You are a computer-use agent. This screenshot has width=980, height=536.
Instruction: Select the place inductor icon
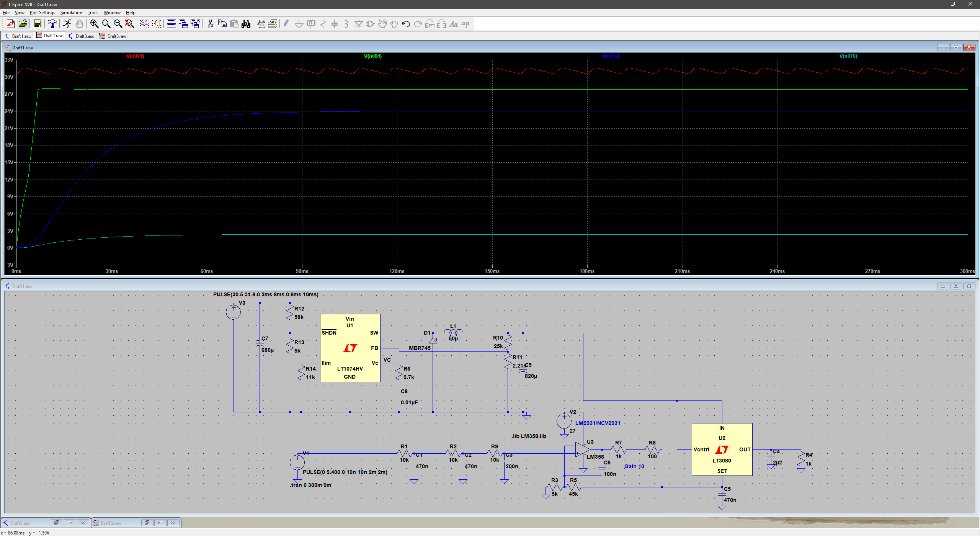tap(346, 24)
